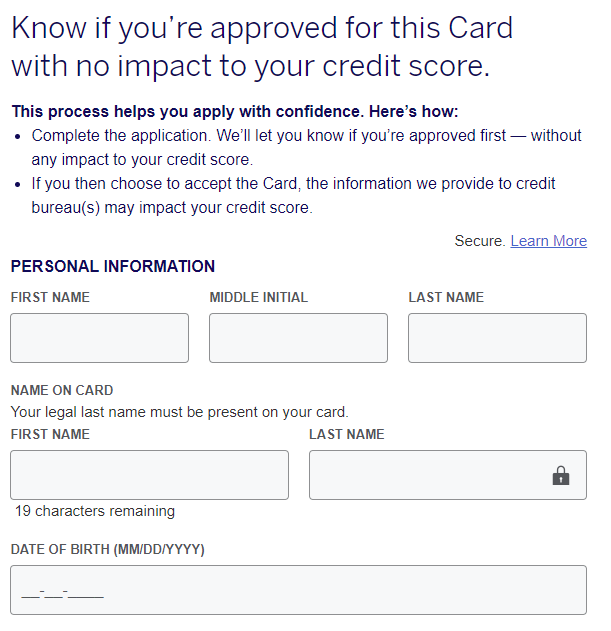Image resolution: width=611 pixels, height=631 pixels.
Task: Focus the Date of Birth input field
Action: (298, 590)
